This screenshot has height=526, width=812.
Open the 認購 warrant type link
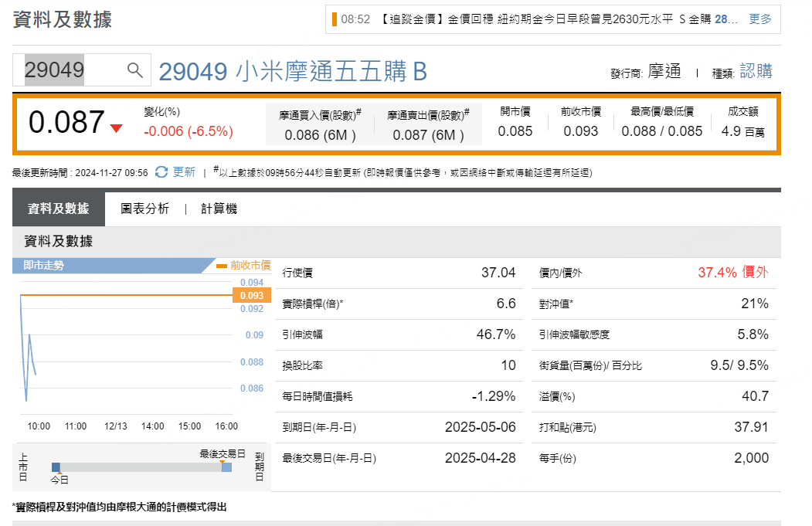pyautogui.click(x=756, y=72)
